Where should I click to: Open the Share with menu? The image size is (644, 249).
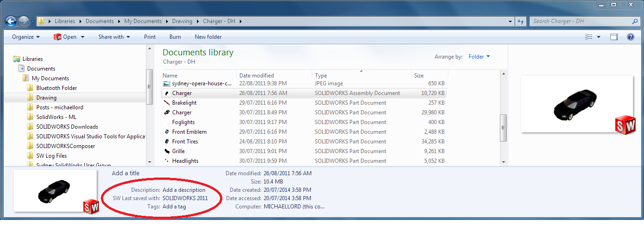[x=114, y=37]
